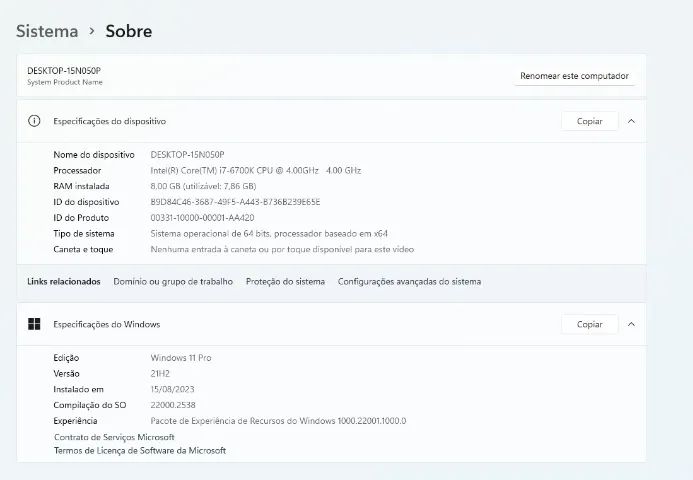Copy the device specifications
The width and height of the screenshot is (693, 480).
(x=590, y=121)
